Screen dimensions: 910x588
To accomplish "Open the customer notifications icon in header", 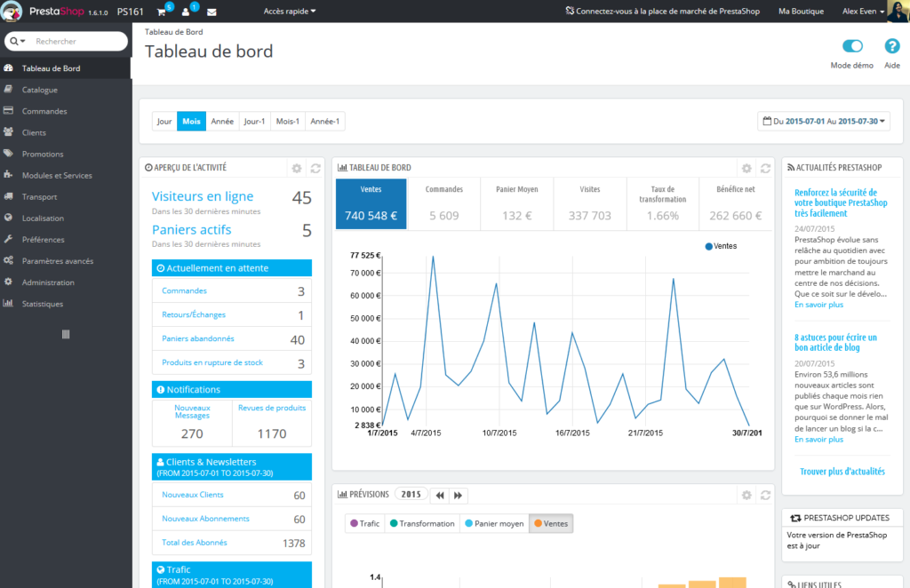I will tap(186, 12).
